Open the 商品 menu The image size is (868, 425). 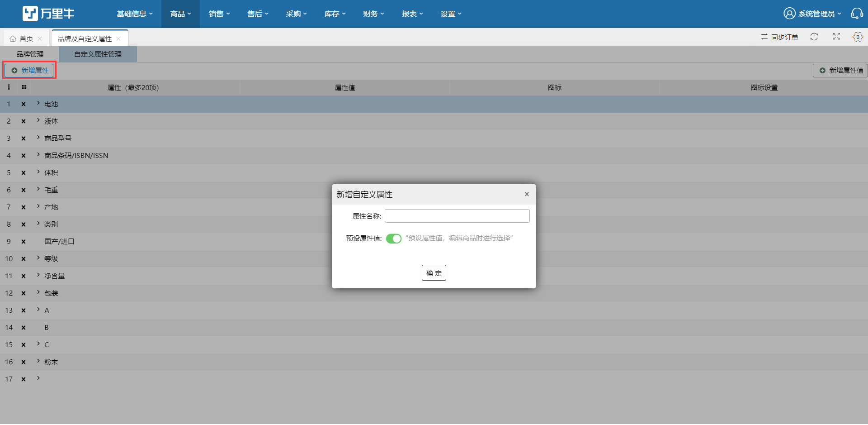click(181, 14)
